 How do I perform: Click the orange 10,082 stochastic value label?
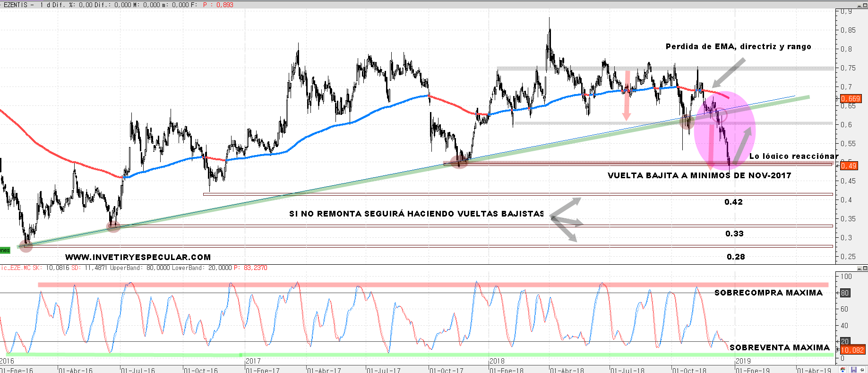[x=852, y=350]
